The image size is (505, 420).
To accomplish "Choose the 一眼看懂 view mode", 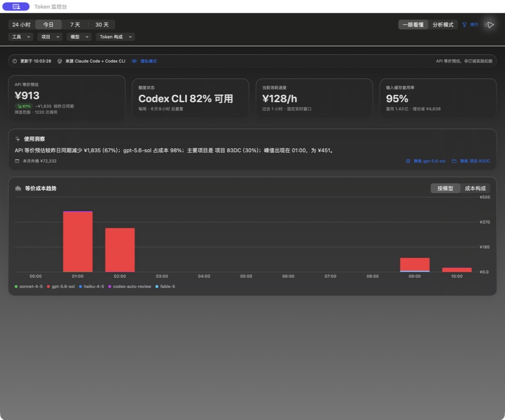I will (x=413, y=25).
